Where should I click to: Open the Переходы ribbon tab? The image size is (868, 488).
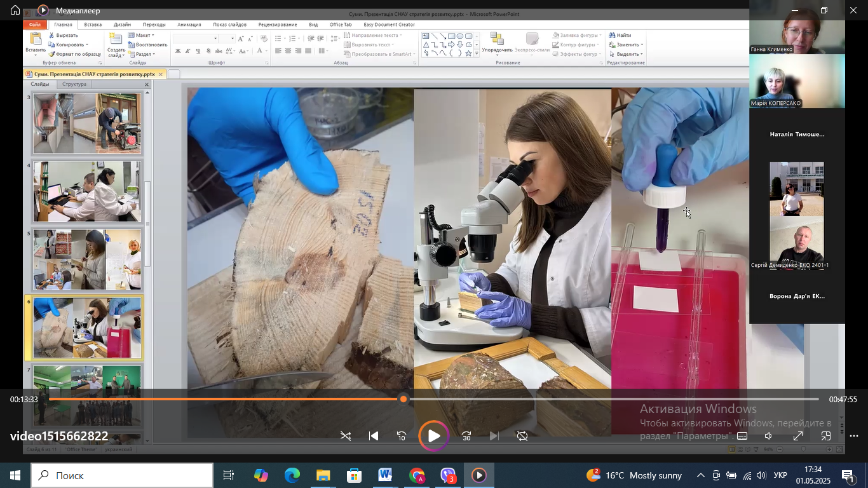[154, 25]
